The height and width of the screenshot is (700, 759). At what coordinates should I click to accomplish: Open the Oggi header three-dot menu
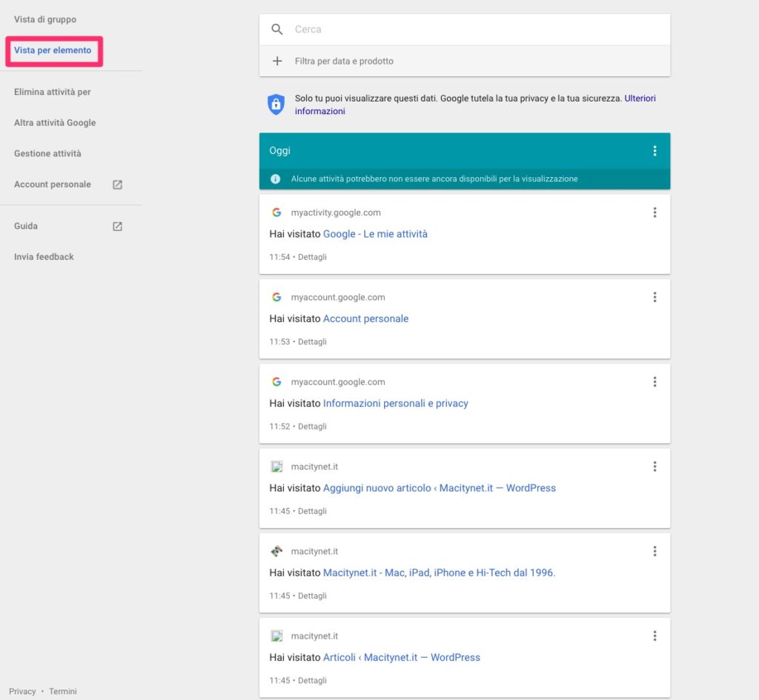tap(654, 151)
